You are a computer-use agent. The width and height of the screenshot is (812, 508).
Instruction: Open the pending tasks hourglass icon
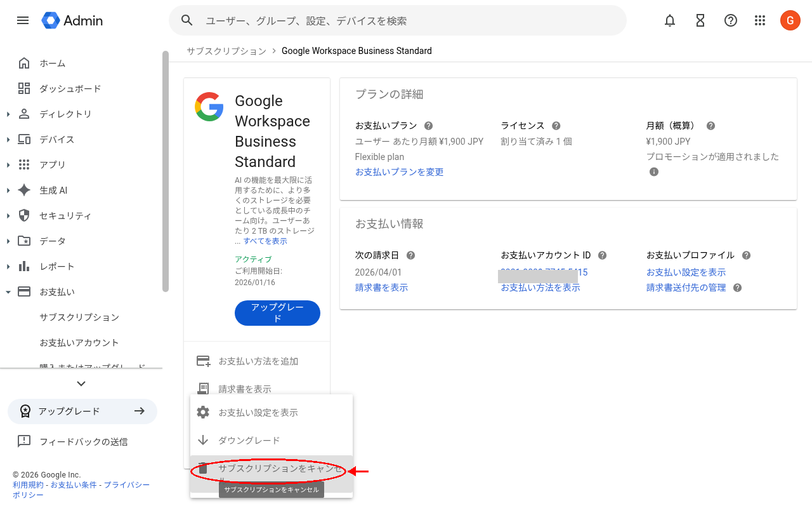pos(700,20)
